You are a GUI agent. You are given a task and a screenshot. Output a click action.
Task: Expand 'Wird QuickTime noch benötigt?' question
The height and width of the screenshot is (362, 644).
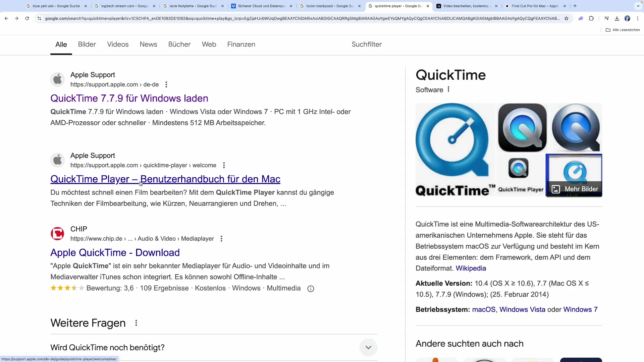[368, 347]
